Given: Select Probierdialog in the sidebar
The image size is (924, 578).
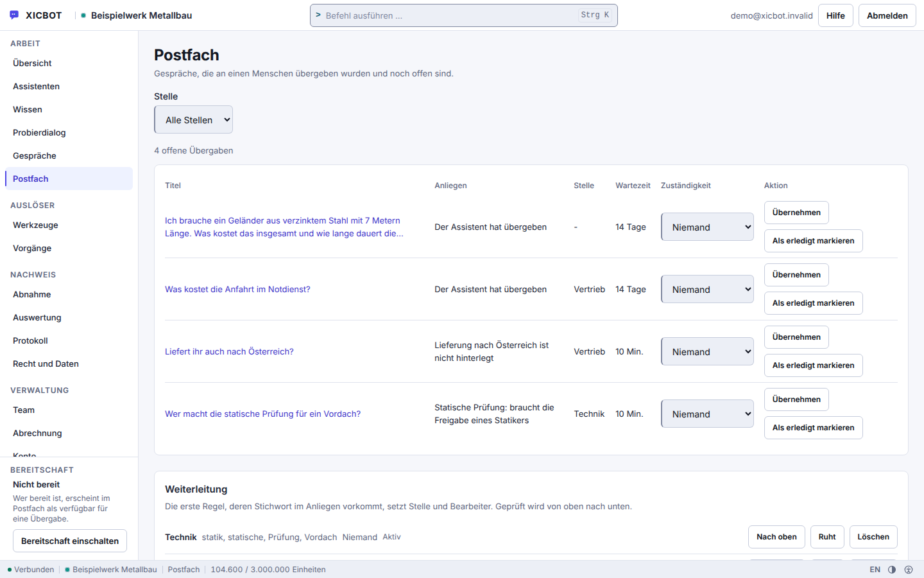Looking at the screenshot, I should pyautogui.click(x=69, y=132).
